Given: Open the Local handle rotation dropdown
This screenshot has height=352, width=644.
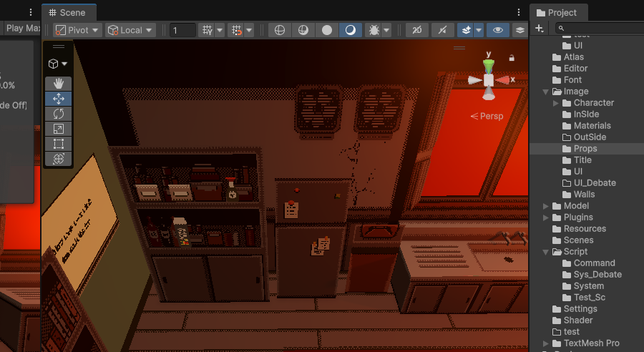Looking at the screenshot, I should 130,30.
